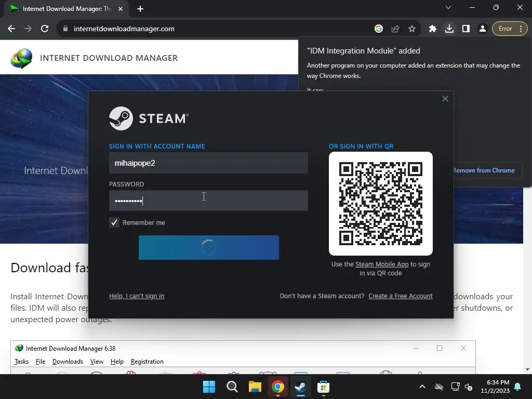
Task: Click the Google icon in address bar
Action: [379, 29]
